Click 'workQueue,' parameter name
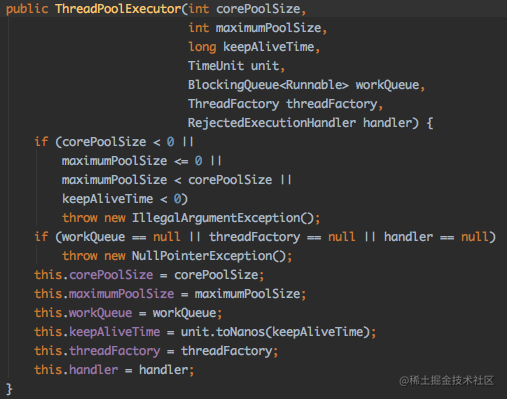507x399 pixels. tap(390, 85)
